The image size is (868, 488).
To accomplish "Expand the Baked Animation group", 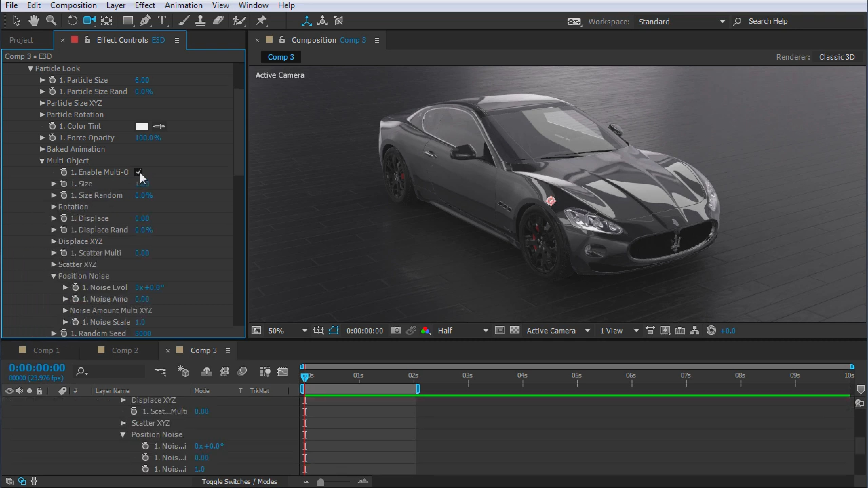I will click(x=42, y=149).
